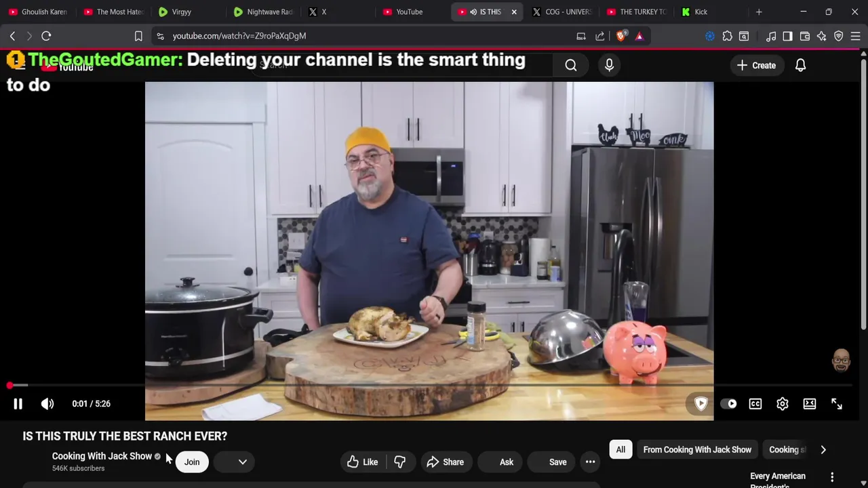Viewport: 868px width, 488px height.
Task: Go back in browser history
Action: [12, 36]
